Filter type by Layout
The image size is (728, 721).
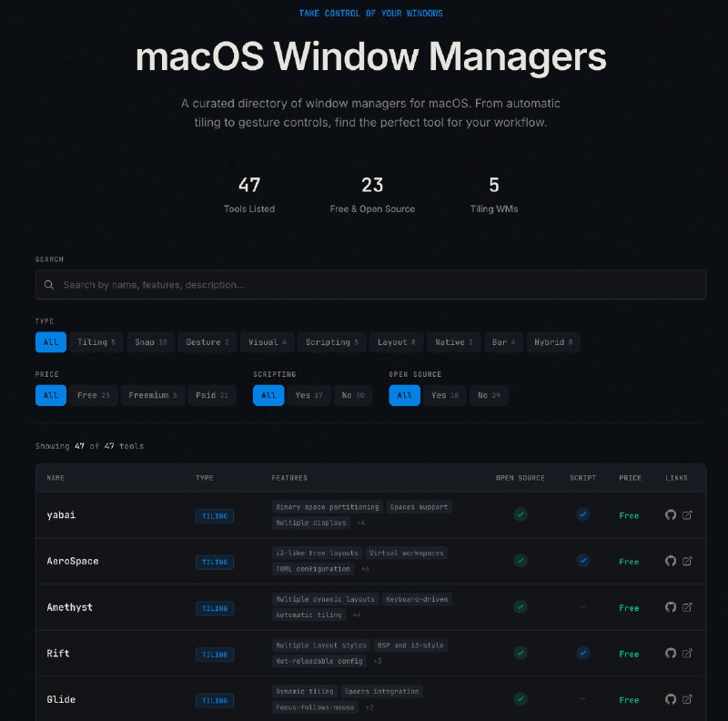click(x=396, y=342)
